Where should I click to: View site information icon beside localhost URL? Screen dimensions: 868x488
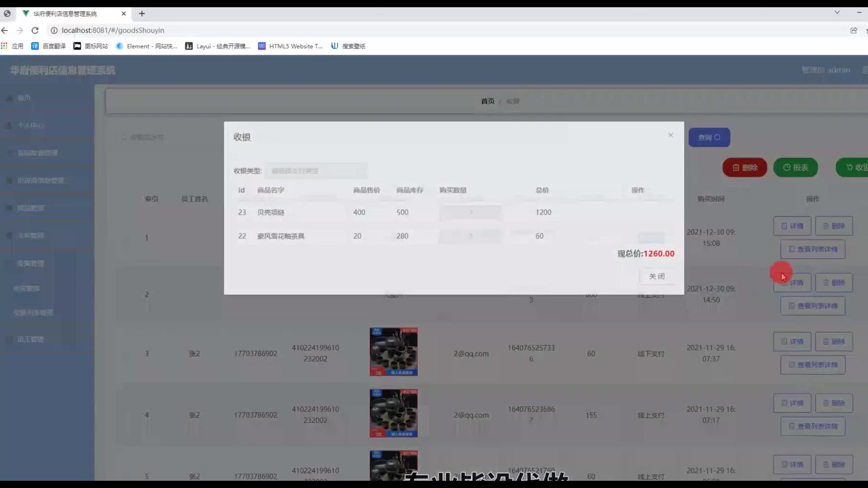click(x=54, y=30)
